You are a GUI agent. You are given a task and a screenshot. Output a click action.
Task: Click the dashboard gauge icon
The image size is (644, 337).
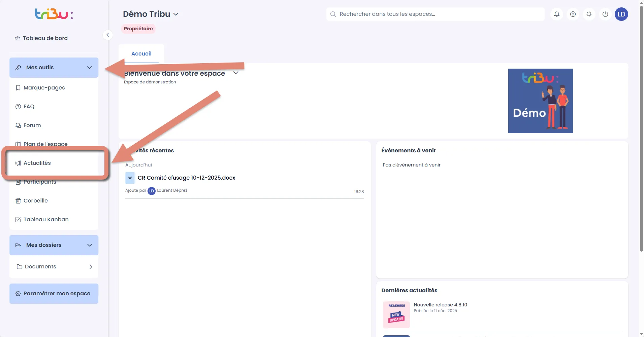[x=18, y=38]
